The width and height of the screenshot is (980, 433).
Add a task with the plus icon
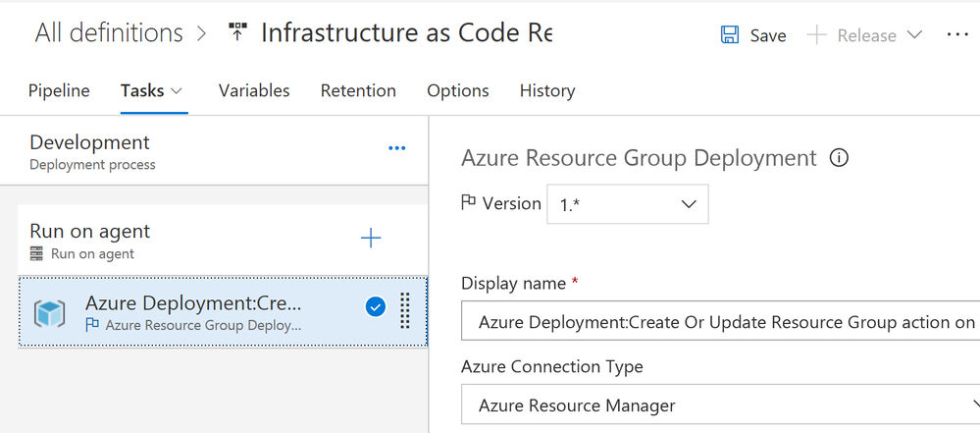pyautogui.click(x=371, y=238)
